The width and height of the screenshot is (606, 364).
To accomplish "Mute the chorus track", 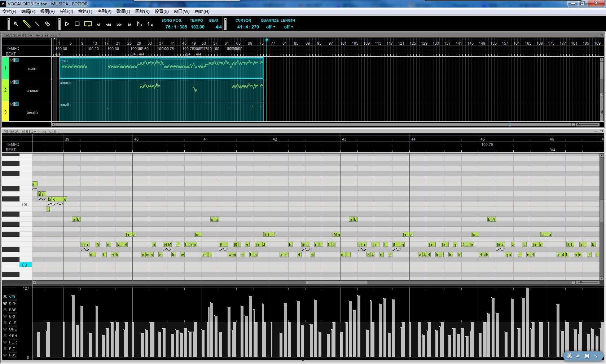I will pyautogui.click(x=12, y=82).
